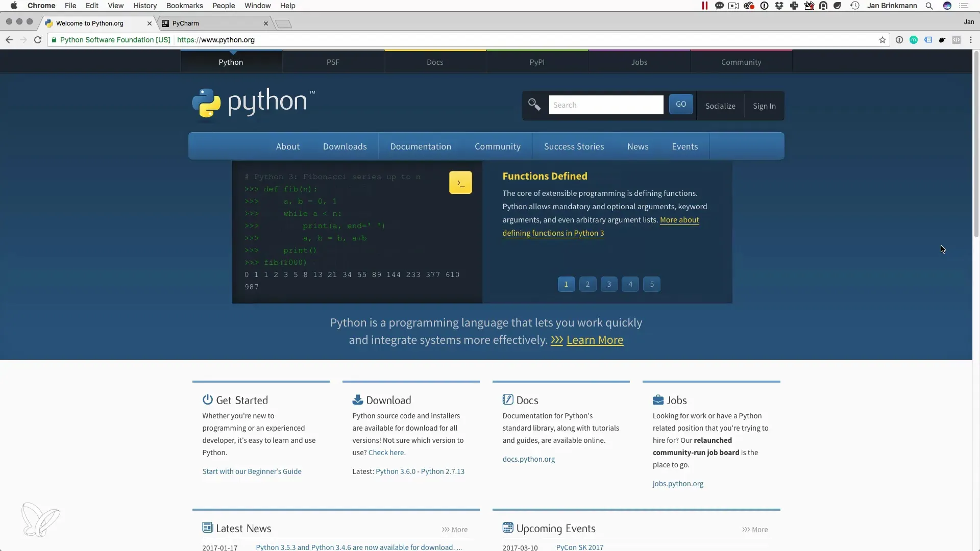
Task: Open Notification Center menu bar icon
Action: pos(964,6)
